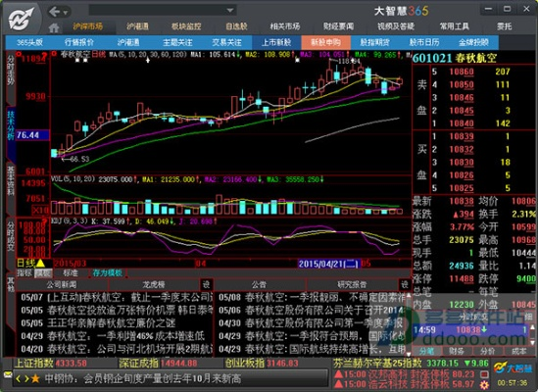Switch to the 股市日历 tab
Screen dimensions: 538x392
coord(424,42)
